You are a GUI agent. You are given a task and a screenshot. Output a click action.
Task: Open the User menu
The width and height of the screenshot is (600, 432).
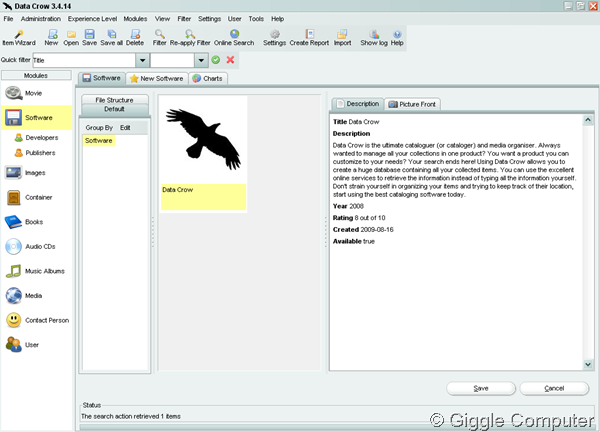(235, 19)
